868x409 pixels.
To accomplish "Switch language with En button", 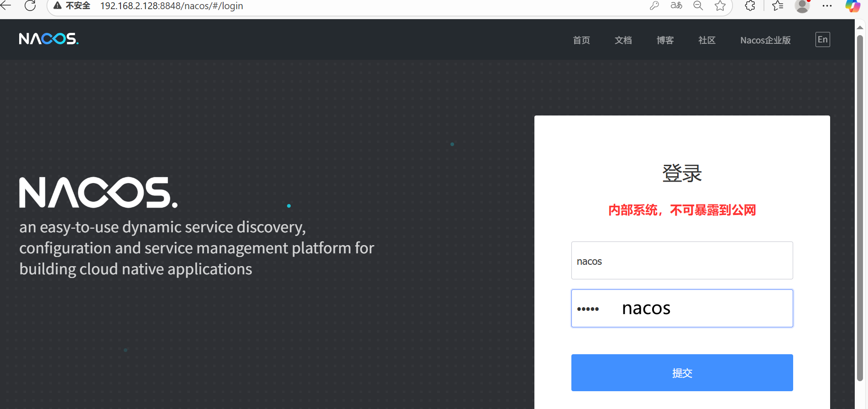I will pos(823,40).
